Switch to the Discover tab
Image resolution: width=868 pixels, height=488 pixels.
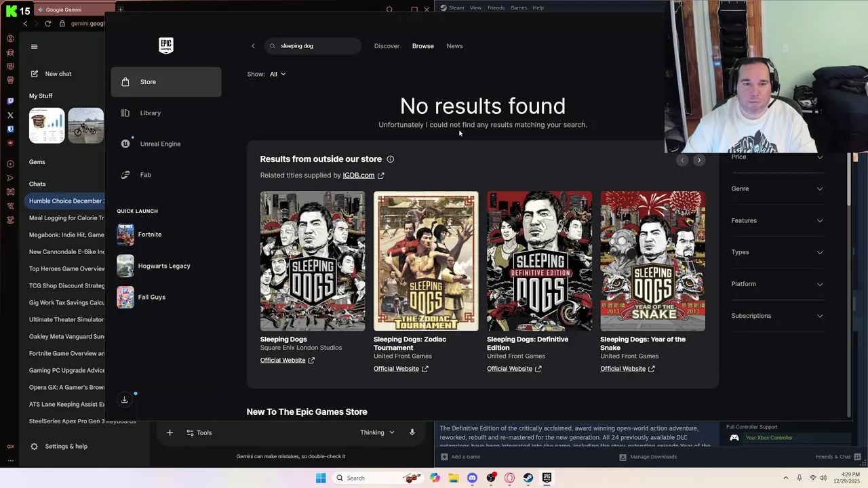[387, 46]
